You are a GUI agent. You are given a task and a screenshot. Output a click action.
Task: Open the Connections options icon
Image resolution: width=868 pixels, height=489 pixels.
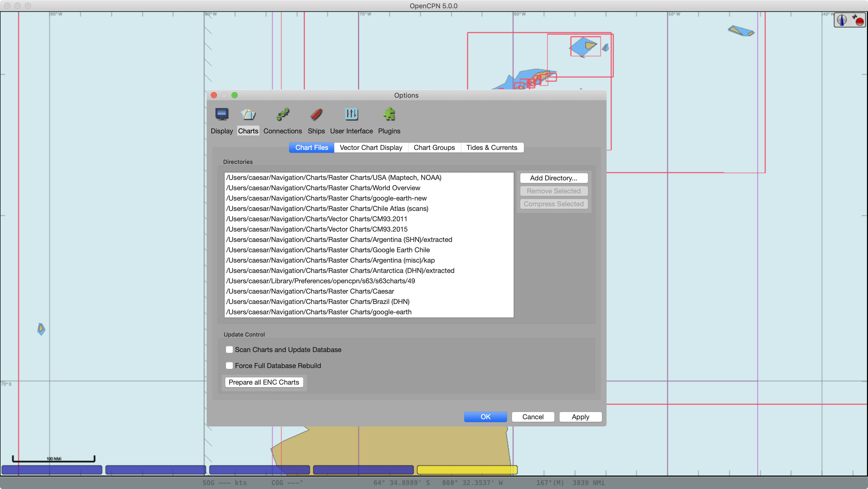[x=282, y=114]
